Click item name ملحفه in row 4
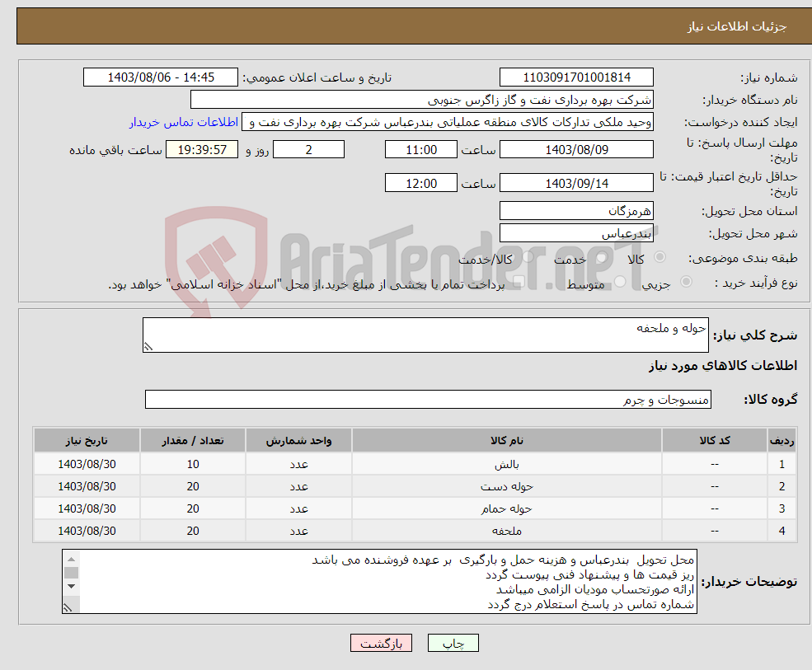The image size is (812, 670). 506,531
